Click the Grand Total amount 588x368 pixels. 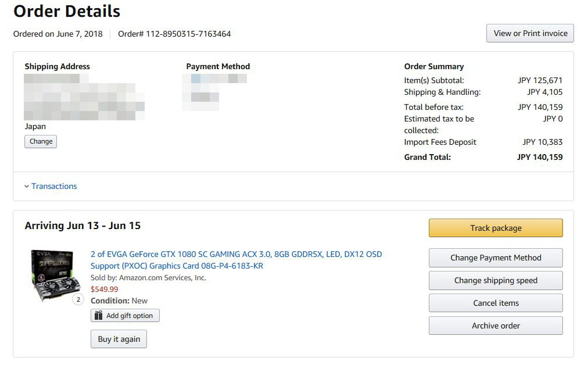pyautogui.click(x=540, y=157)
